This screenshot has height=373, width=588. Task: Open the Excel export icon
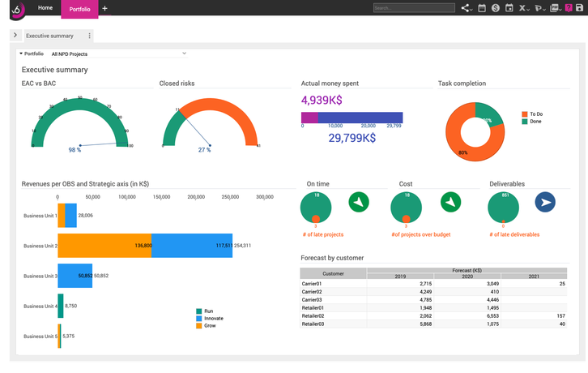pos(523,8)
